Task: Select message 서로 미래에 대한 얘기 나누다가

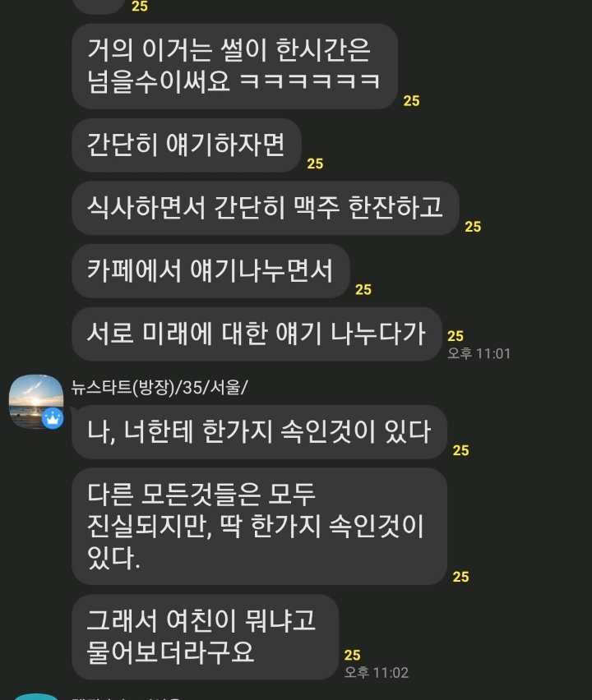Action: point(257,334)
